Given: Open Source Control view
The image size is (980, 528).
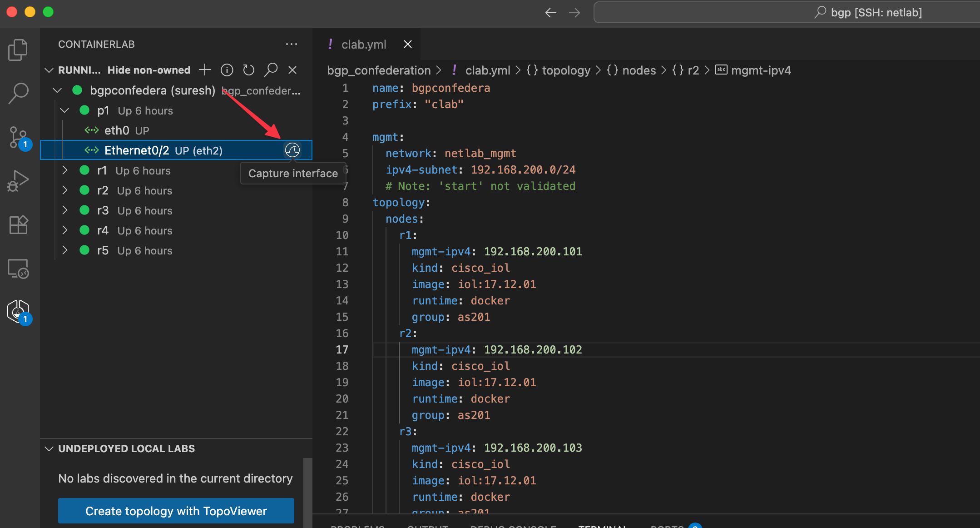Looking at the screenshot, I should point(18,137).
